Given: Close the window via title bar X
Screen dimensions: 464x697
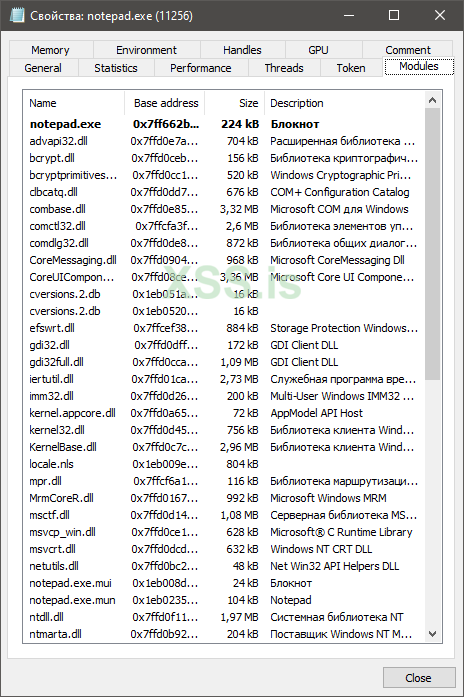Looking at the screenshot, I should [x=440, y=15].
